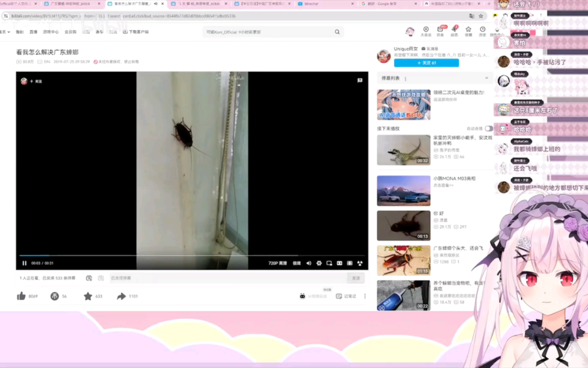Image resolution: width=588 pixels, height=368 pixels.
Task: Open 广东蟑螂个头大，还会飞 video title
Action: click(458, 248)
